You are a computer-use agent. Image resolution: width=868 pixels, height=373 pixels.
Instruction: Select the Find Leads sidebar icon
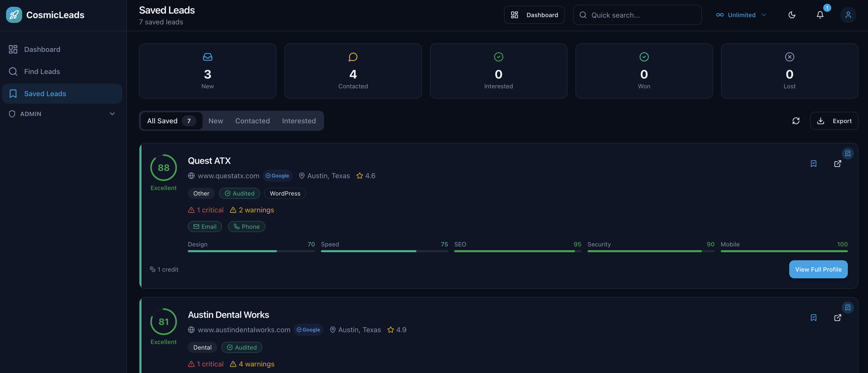pos(13,71)
